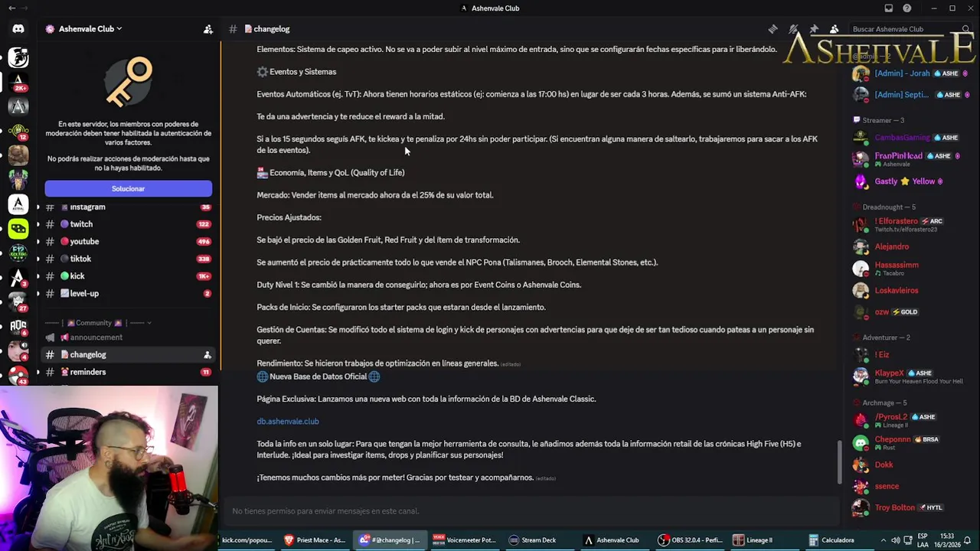The width and height of the screenshot is (980, 551).
Task: Show hidden system tray icons
Action: [884, 540]
